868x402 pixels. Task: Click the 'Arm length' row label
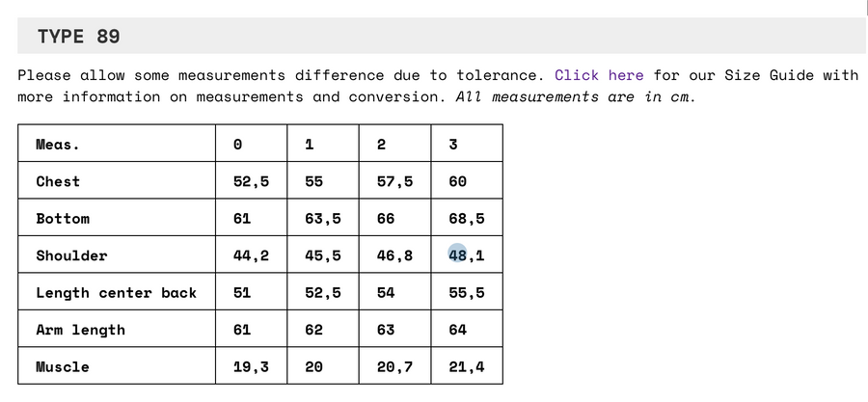pos(80,330)
